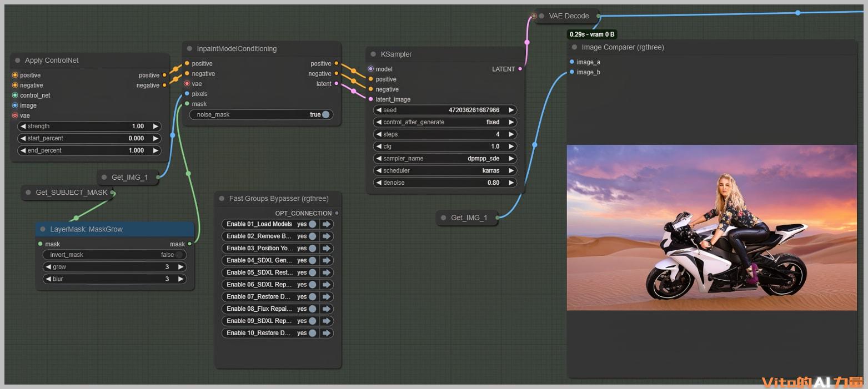The image size is (868, 389).
Task: Click the pixels input port on InpaintModelConditioning
Action: coord(187,94)
